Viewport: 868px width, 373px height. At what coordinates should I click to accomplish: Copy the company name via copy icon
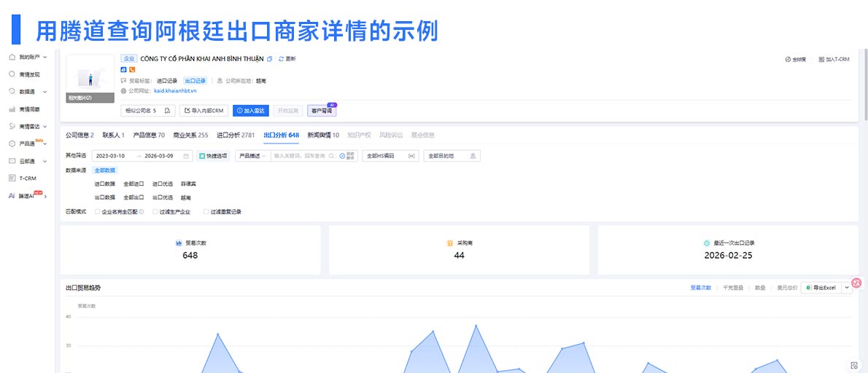pyautogui.click(x=270, y=58)
